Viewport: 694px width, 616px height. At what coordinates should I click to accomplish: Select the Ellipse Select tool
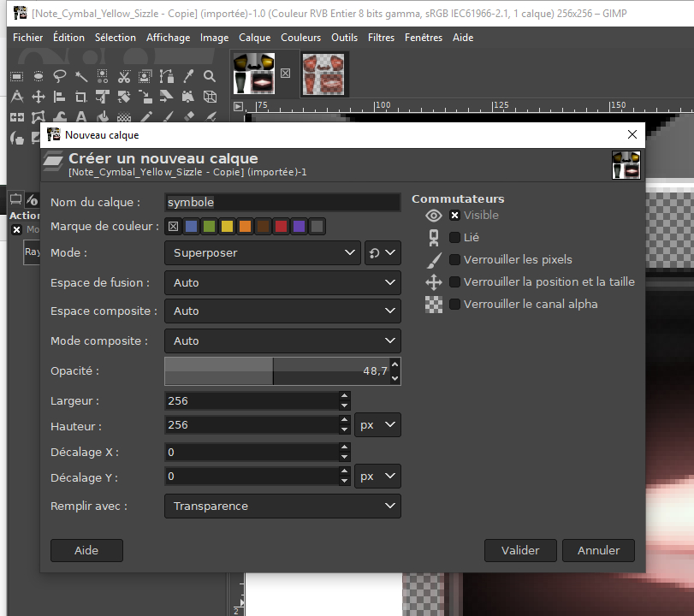click(x=39, y=76)
